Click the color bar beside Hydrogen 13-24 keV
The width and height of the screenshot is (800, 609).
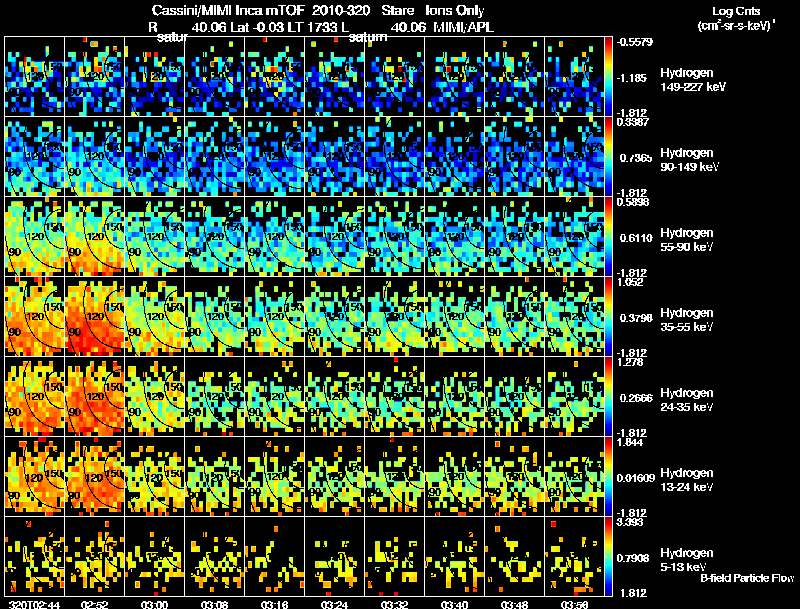tap(608, 477)
